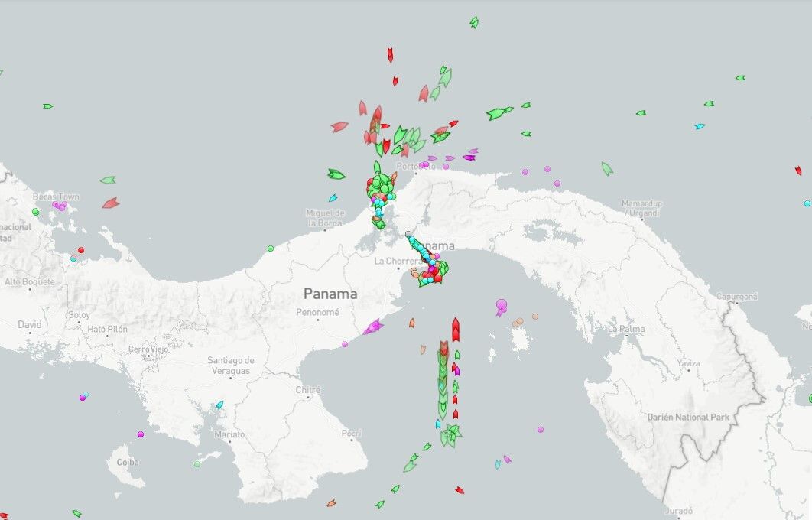
Task: Click the large red ship south of Panama City
Action: tap(456, 330)
